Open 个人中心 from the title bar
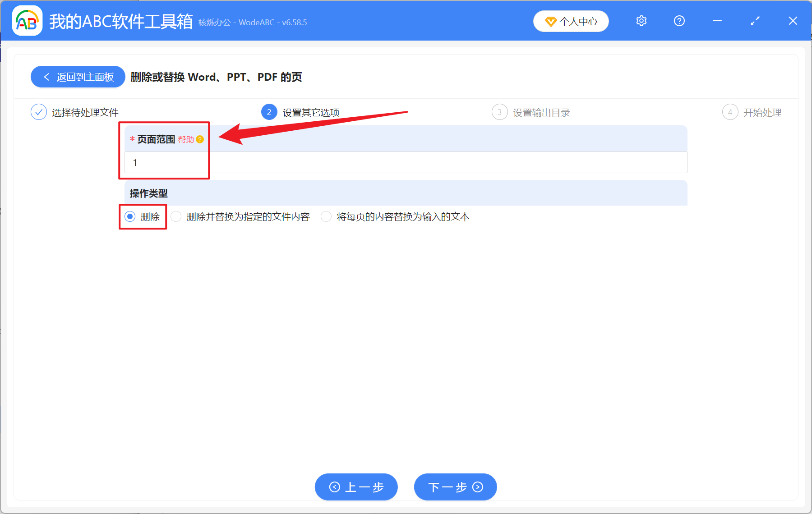Viewport: 812px width, 514px height. (571, 21)
